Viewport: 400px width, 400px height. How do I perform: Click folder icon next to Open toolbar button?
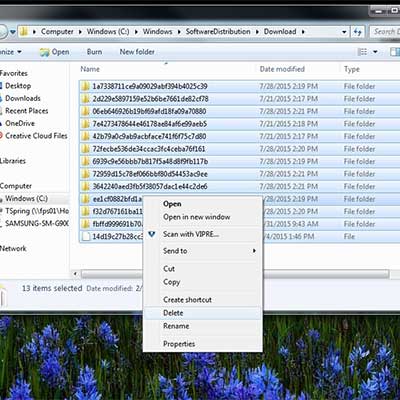point(44,52)
